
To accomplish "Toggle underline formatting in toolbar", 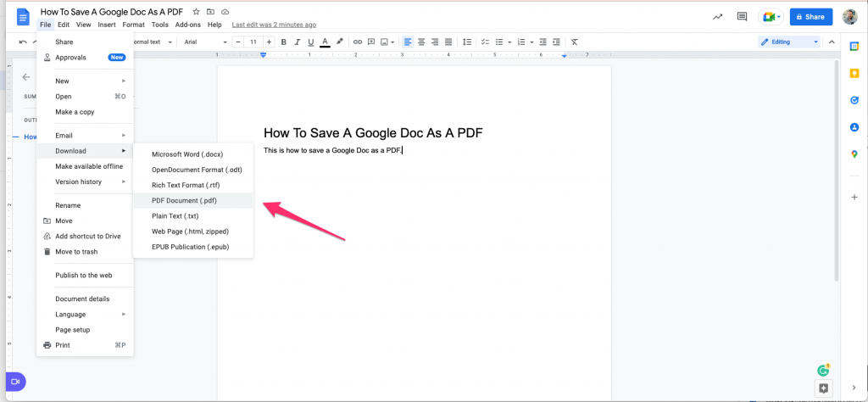I will (x=310, y=42).
